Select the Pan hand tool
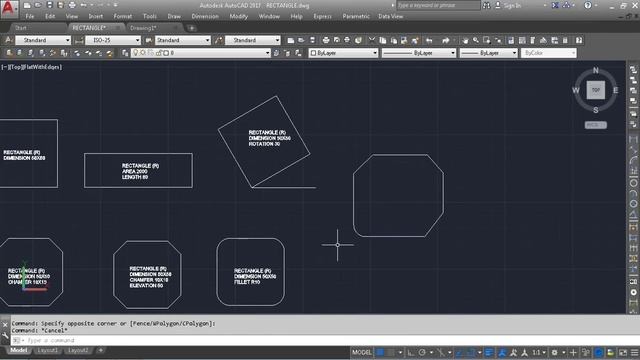The height and width of the screenshot is (360, 640). (x=465, y=40)
